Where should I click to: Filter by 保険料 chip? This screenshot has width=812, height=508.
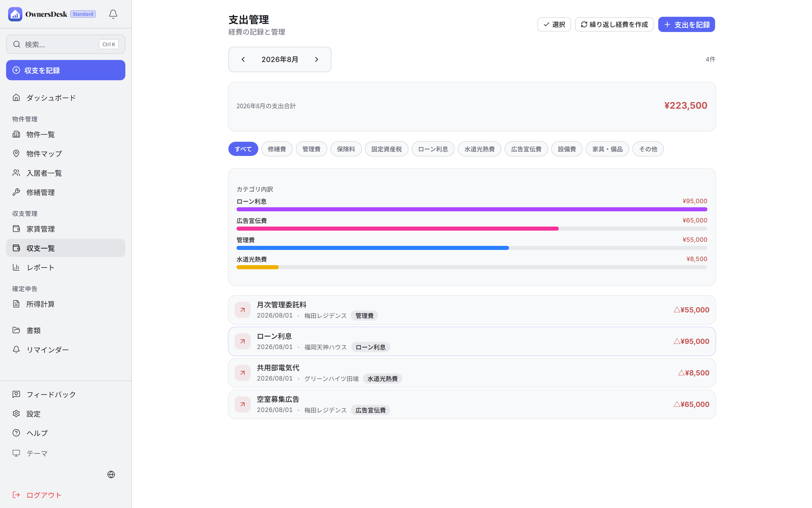point(346,149)
